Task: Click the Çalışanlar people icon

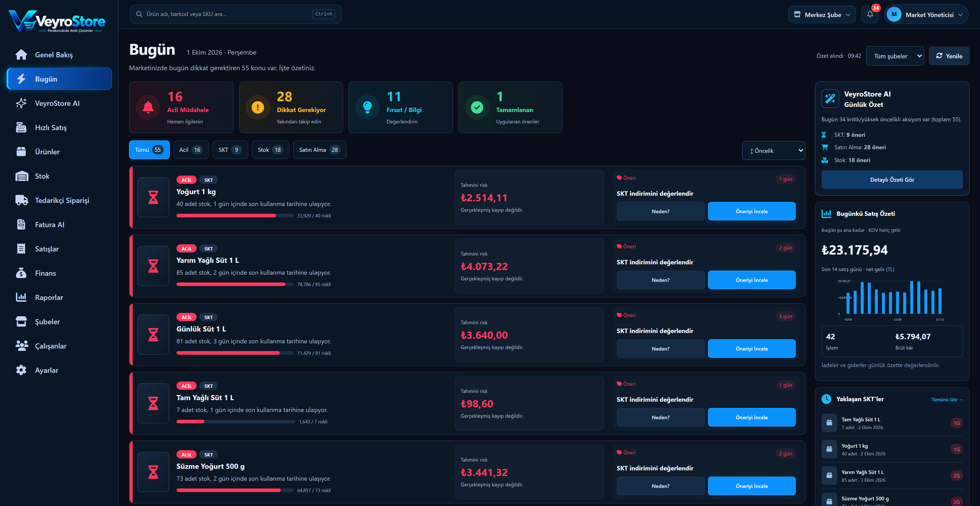Action: [x=22, y=346]
